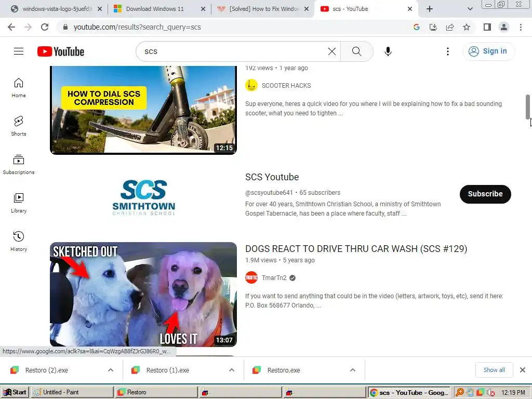Click the page vertical scrollbar thumb

(528, 107)
